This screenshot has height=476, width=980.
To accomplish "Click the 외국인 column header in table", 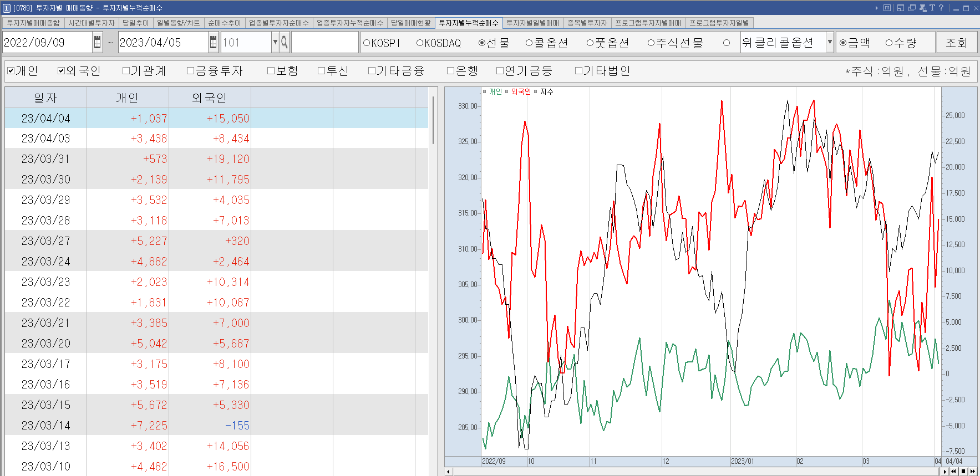I will (210, 98).
